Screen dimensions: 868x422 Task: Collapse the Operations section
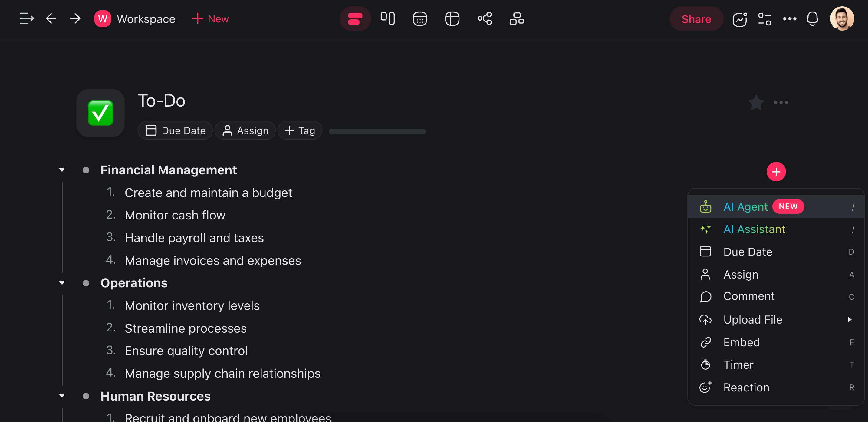[62, 282]
